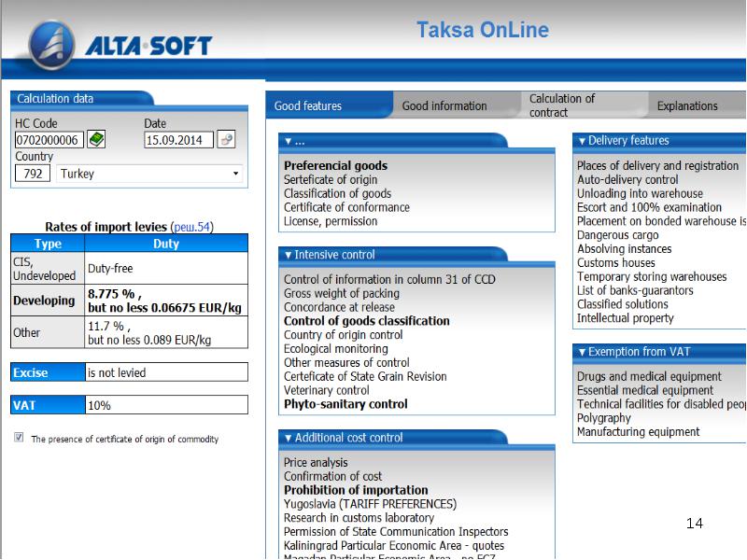This screenshot has width=747, height=560.
Task: Open Veterinary control
Action: 326,390
